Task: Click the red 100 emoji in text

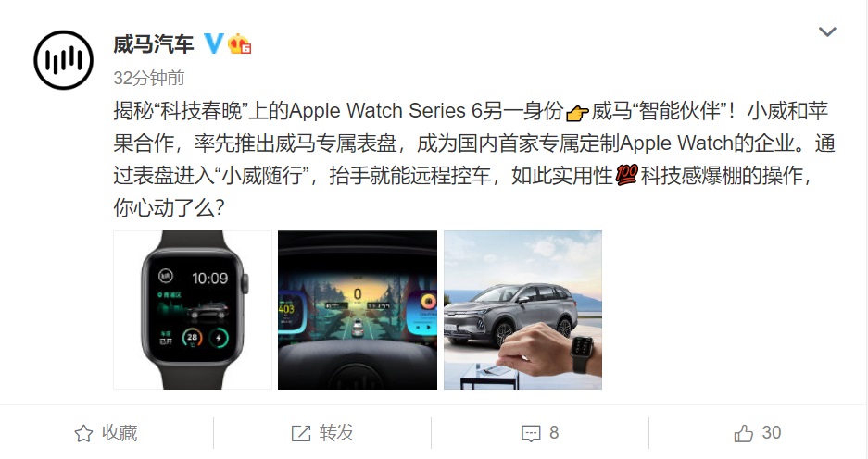Action: click(626, 175)
